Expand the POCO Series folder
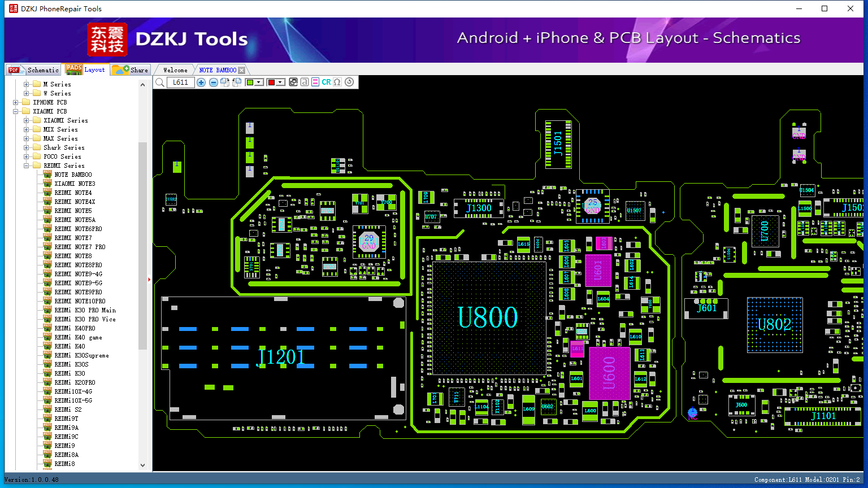 click(26, 156)
